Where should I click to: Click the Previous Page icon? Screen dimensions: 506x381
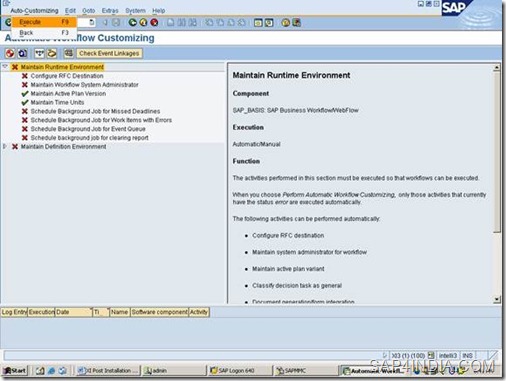tap(220, 22)
